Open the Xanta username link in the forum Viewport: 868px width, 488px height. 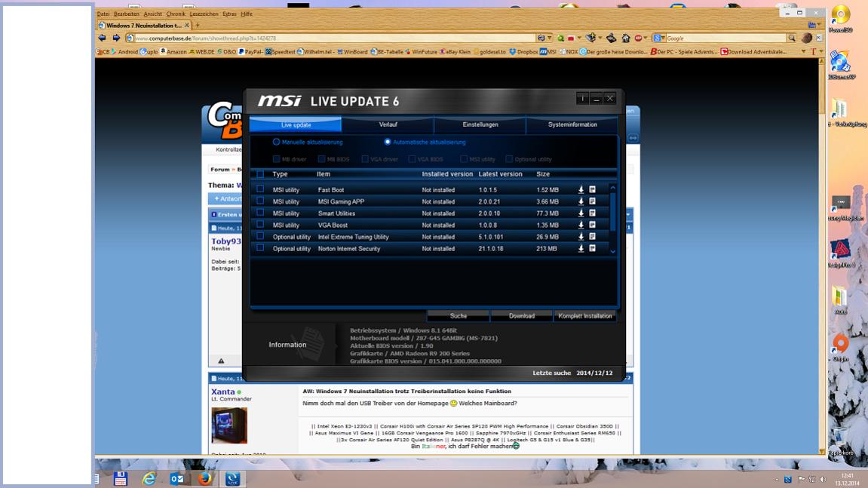(x=223, y=391)
